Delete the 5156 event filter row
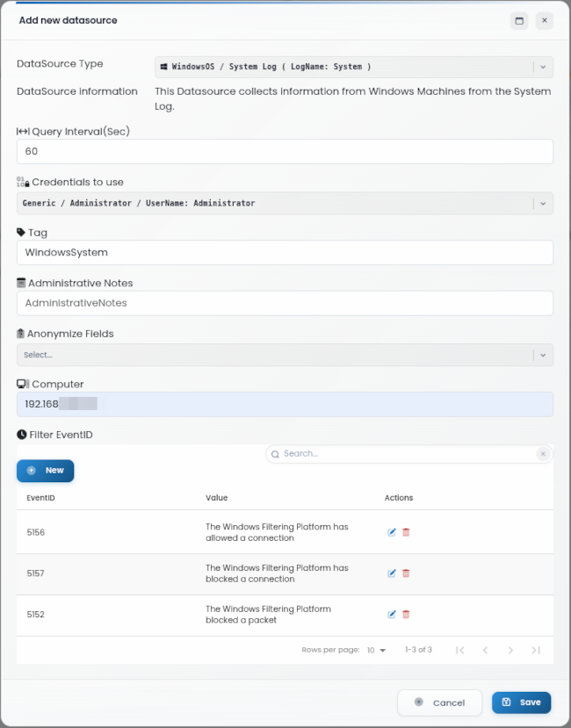 click(x=406, y=532)
